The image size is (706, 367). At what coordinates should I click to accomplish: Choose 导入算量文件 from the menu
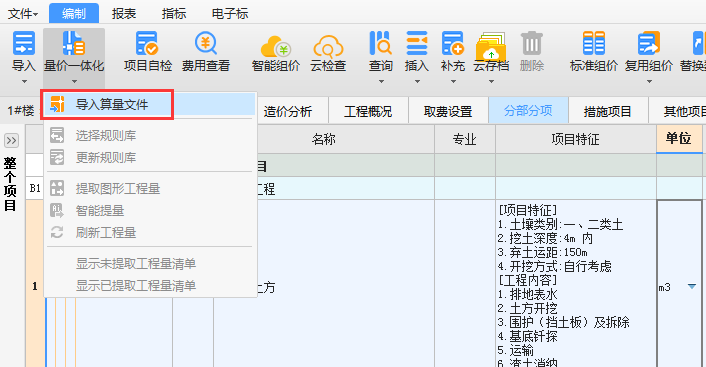tap(150, 104)
